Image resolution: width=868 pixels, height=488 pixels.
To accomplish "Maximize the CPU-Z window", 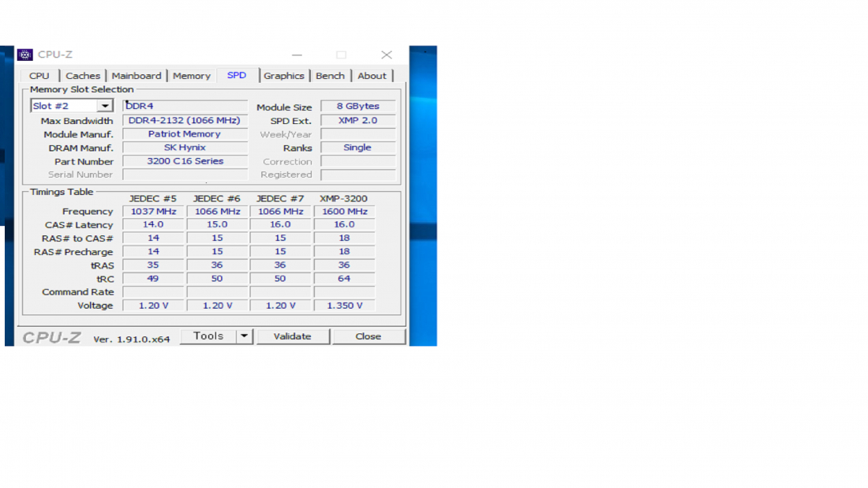I will (341, 55).
